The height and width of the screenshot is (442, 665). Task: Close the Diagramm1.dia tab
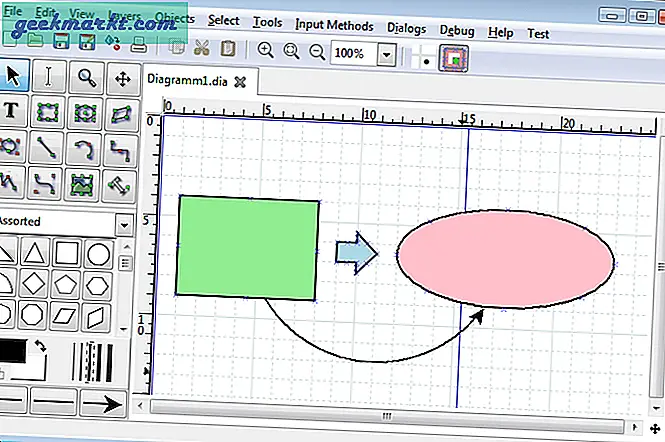(240, 79)
